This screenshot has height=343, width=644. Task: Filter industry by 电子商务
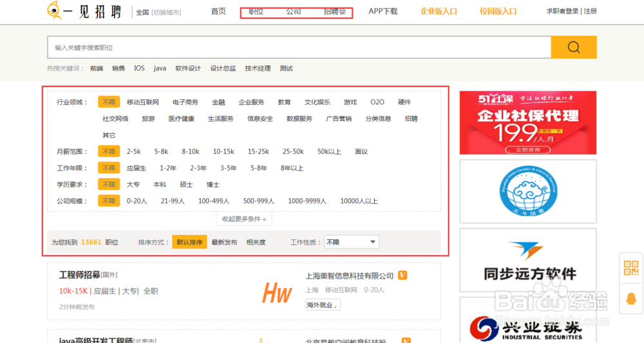click(x=185, y=102)
